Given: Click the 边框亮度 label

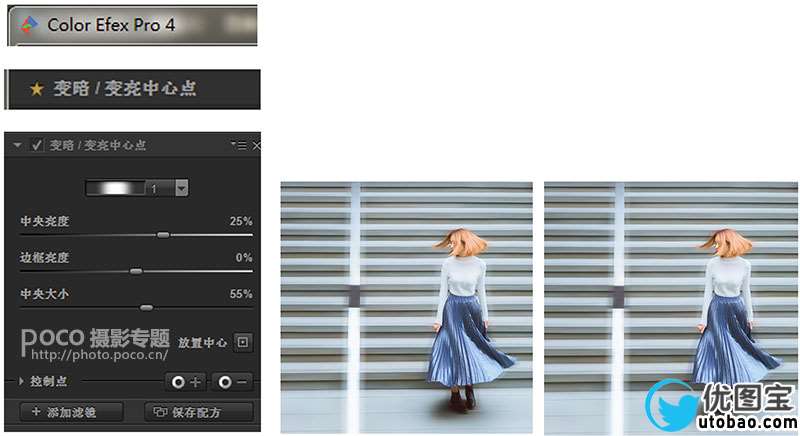Looking at the screenshot, I should 44,258.
